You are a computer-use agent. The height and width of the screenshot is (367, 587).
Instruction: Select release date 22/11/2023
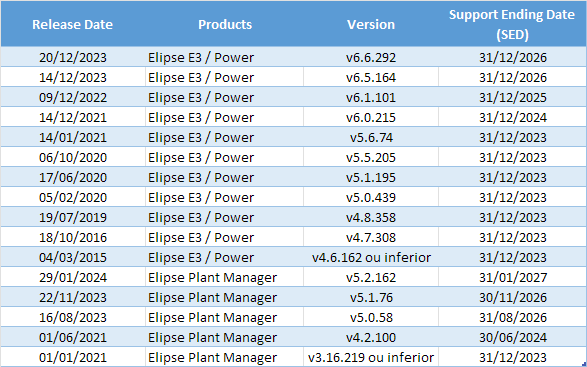tap(73, 297)
